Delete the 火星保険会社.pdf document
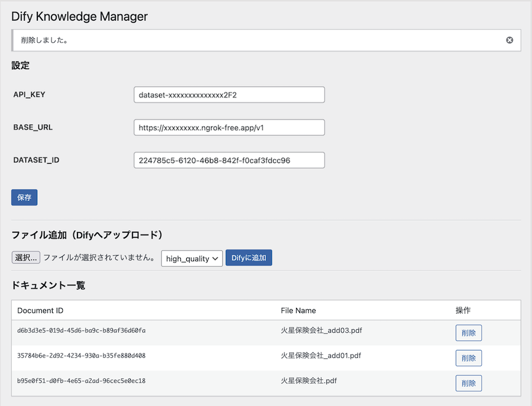532x406 pixels. 469,383
